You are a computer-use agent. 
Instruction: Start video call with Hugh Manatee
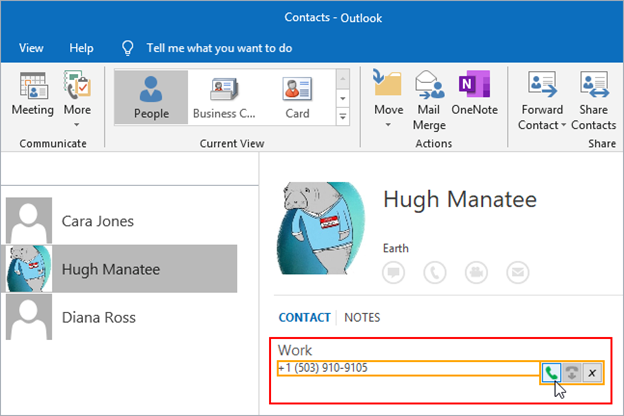(x=476, y=272)
